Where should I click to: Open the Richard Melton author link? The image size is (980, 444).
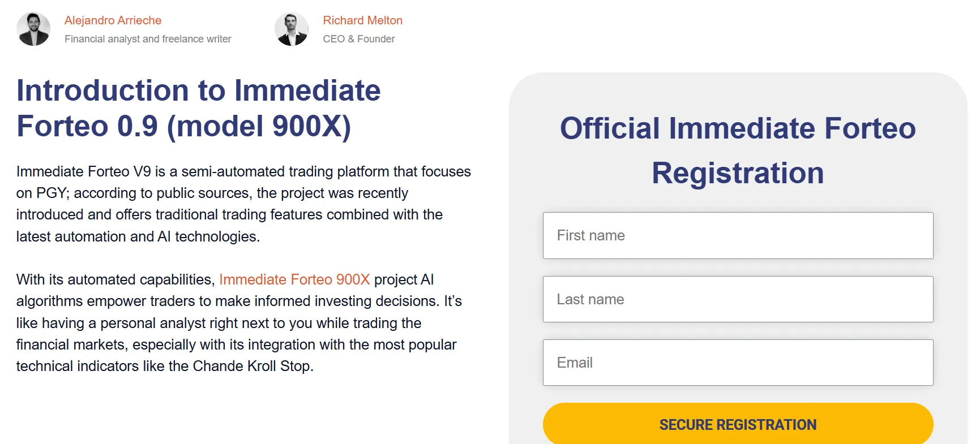[362, 20]
